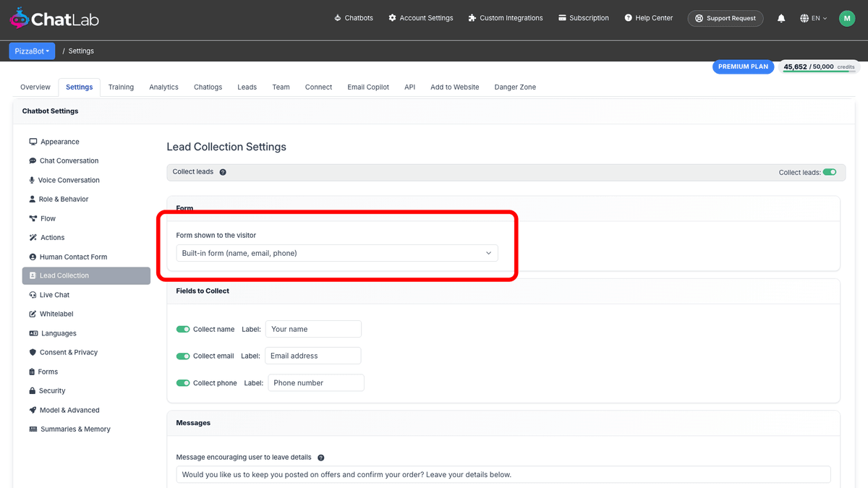This screenshot has height=488, width=868.
Task: Open the Help Center link
Action: [649, 18]
